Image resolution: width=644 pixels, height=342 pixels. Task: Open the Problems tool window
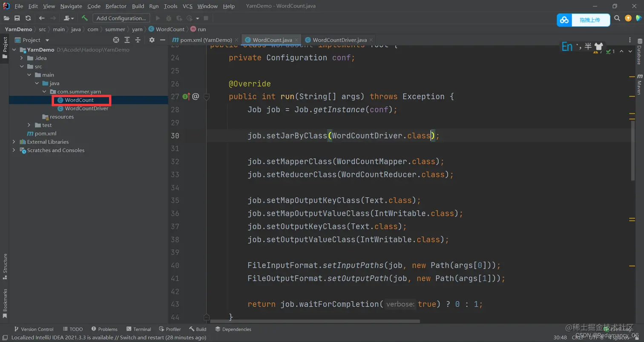coord(104,329)
